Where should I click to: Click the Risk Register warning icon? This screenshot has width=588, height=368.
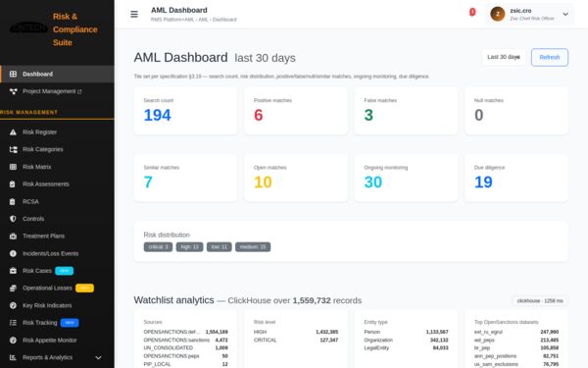coord(13,132)
